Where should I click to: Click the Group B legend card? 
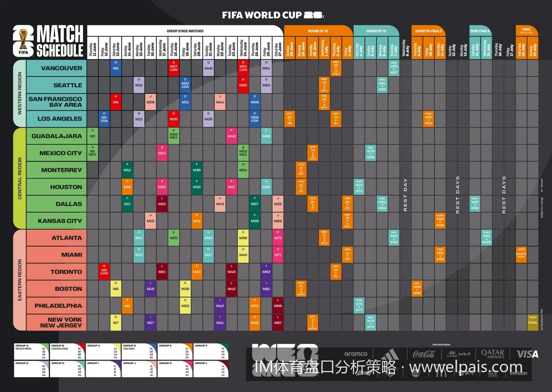tap(67, 352)
